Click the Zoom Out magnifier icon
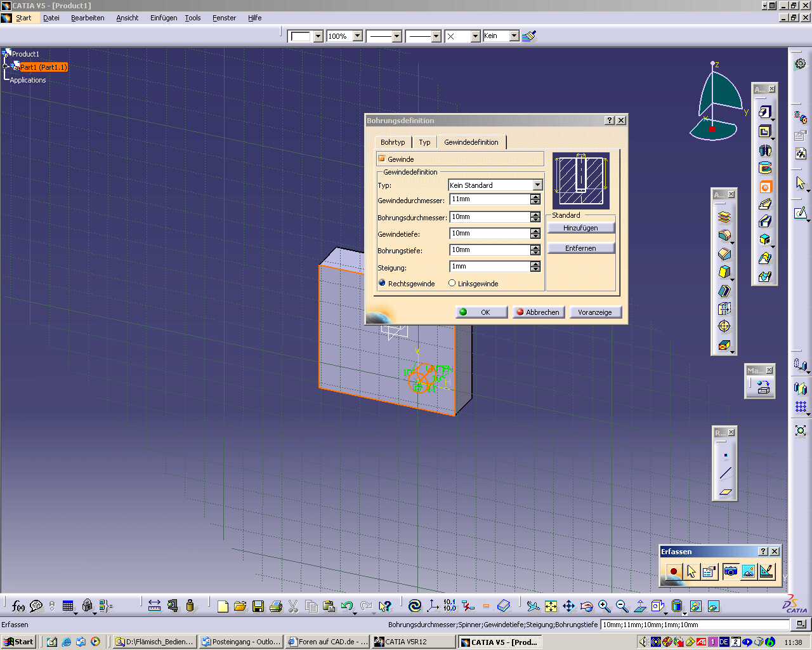812x650 pixels. coord(622,606)
